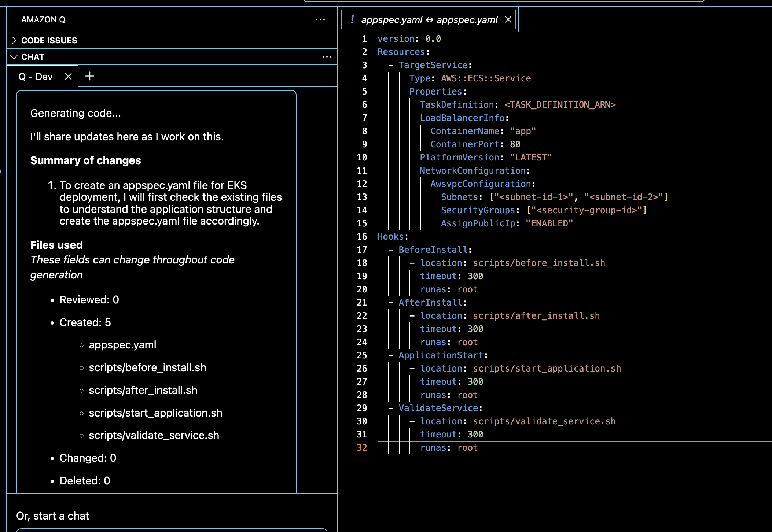Click the chat input field below 'Or, start a chat'
The width and height of the screenshot is (772, 532).
point(172,530)
